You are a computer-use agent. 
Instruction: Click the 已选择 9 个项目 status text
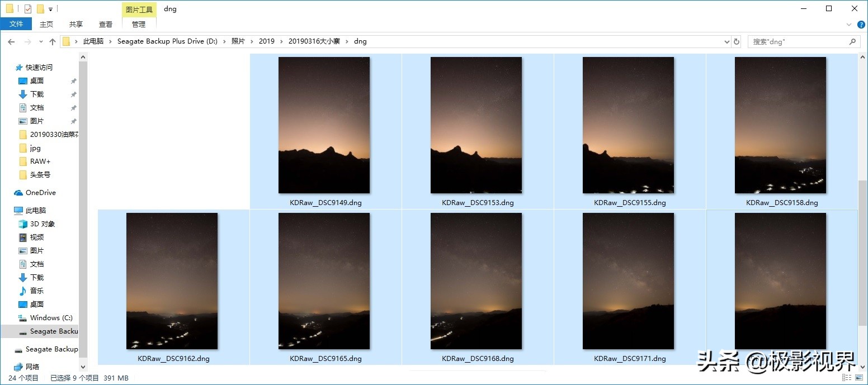coord(75,378)
